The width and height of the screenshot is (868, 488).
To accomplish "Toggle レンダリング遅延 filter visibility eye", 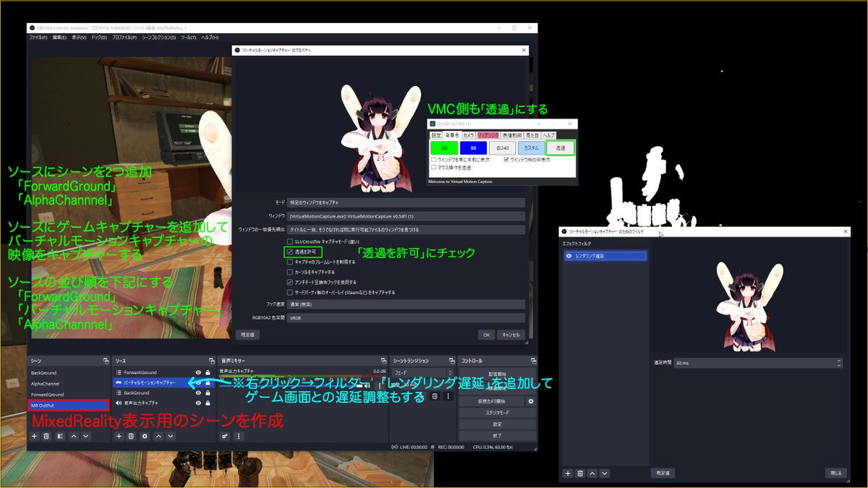I will point(569,256).
